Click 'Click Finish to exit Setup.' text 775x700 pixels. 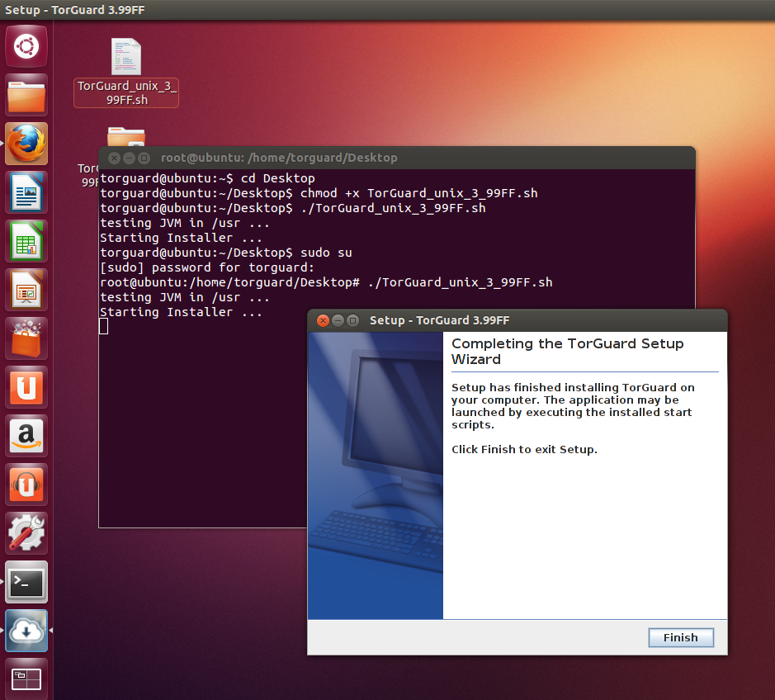[x=524, y=449]
